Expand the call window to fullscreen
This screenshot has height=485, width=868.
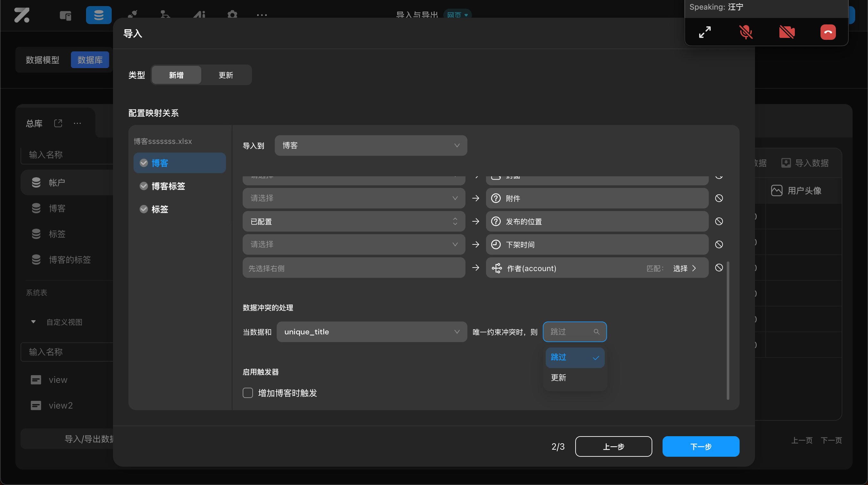coord(705,32)
